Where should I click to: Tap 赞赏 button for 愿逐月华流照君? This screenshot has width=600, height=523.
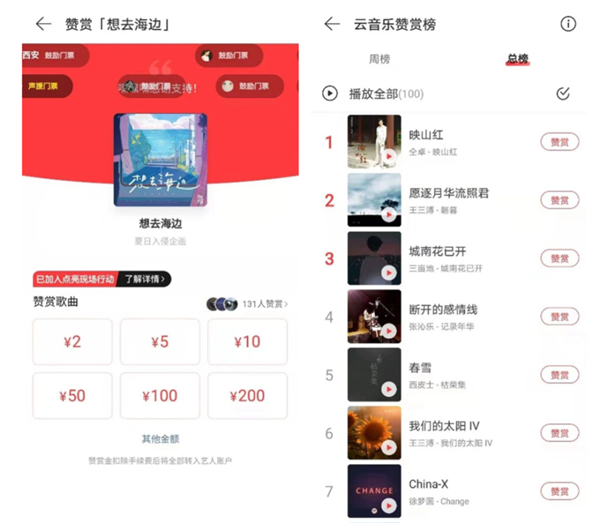pyautogui.click(x=559, y=200)
